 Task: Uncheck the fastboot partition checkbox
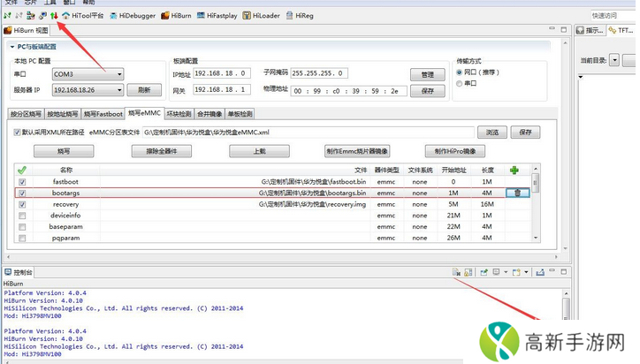tap(22, 181)
